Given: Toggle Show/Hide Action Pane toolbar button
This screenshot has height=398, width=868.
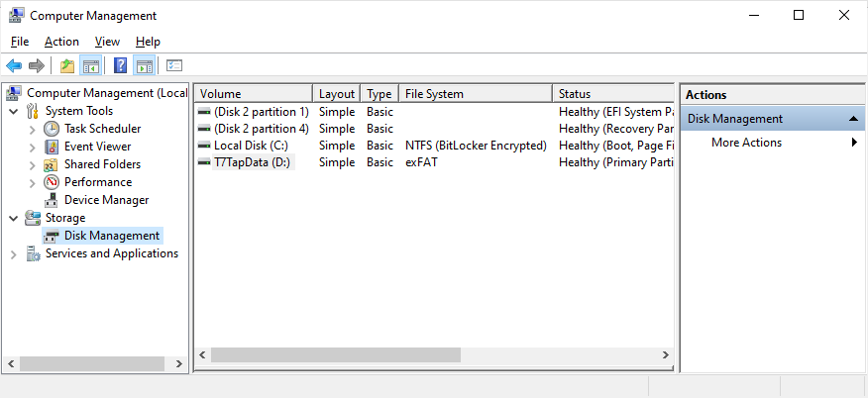Looking at the screenshot, I should [144, 66].
